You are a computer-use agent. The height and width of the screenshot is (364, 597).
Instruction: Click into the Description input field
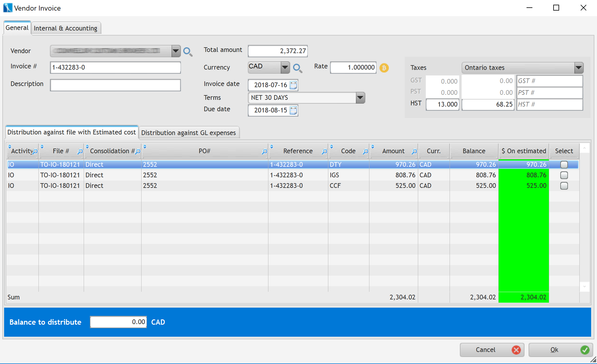(115, 85)
